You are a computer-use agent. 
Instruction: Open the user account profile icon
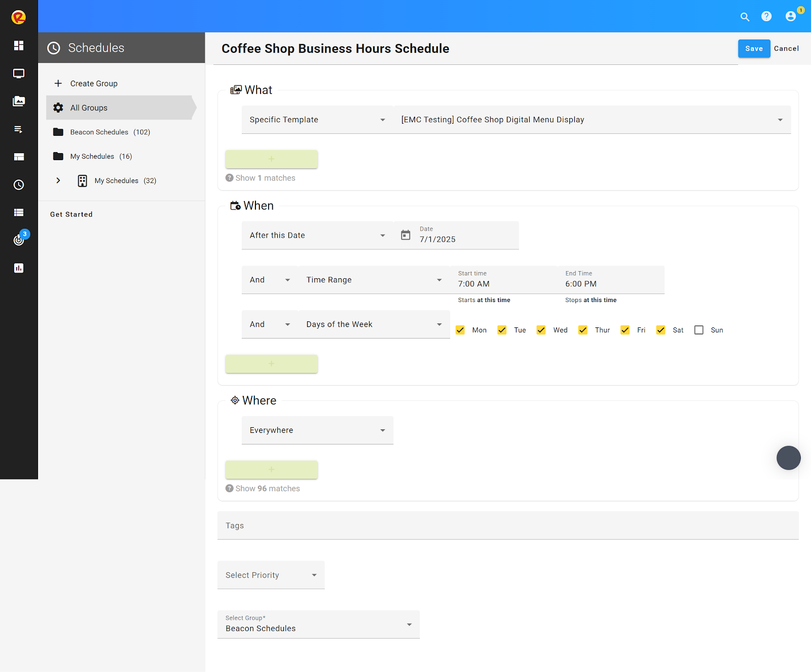coord(790,17)
